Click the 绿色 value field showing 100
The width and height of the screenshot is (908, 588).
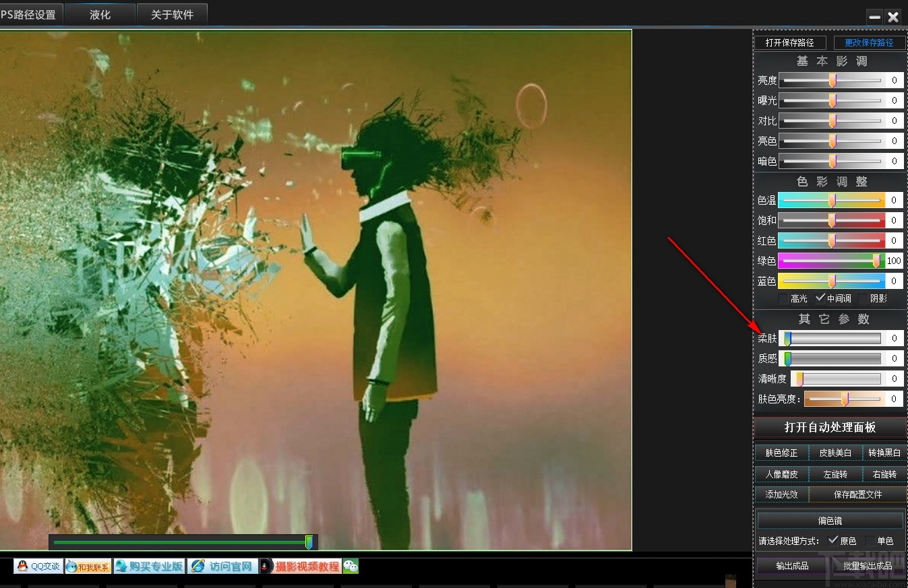tap(895, 261)
